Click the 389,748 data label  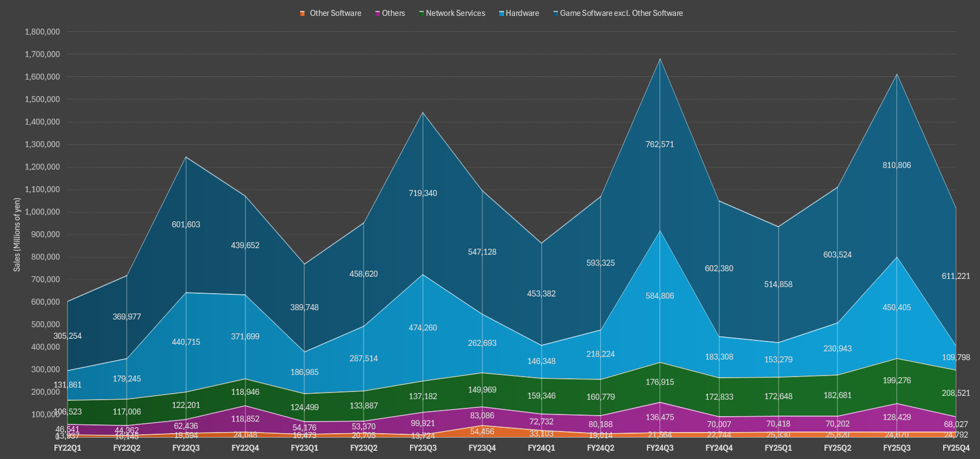pyautogui.click(x=304, y=307)
